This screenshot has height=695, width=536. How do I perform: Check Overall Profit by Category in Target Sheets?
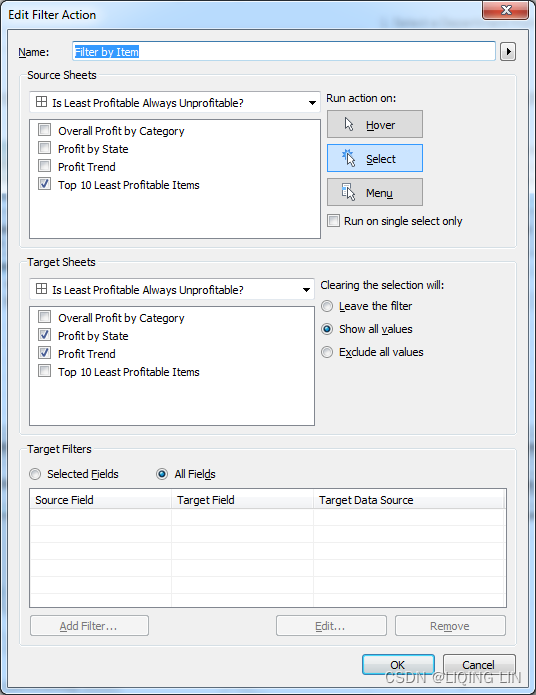click(x=44, y=317)
